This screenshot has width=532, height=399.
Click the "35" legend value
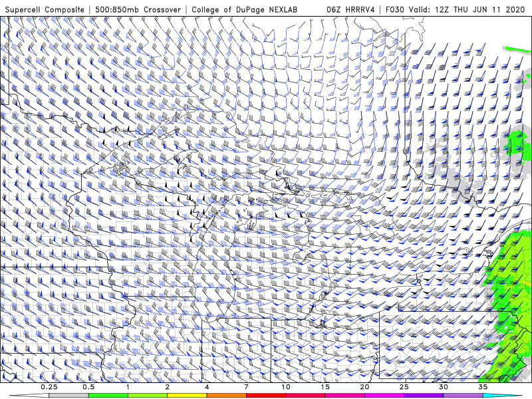483,387
